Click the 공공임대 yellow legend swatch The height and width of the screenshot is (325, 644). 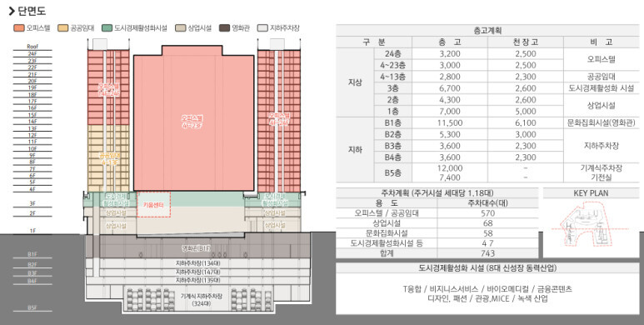[62, 28]
